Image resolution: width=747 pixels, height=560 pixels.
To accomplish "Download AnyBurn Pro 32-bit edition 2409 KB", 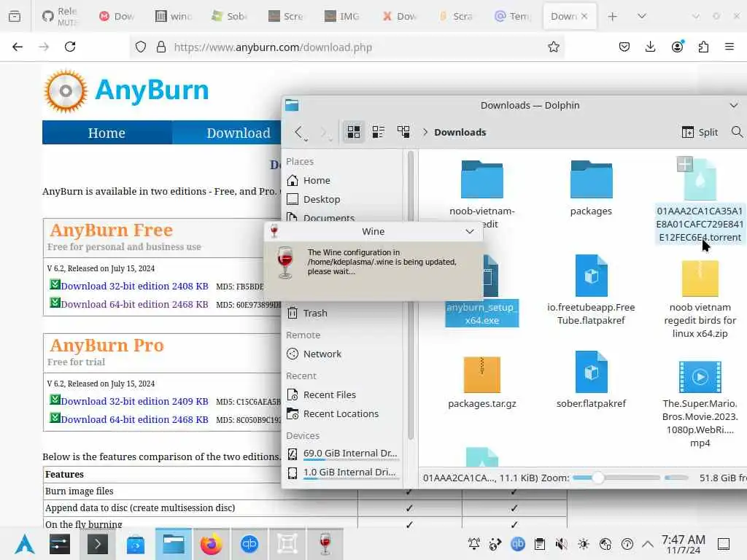I will click(134, 402).
